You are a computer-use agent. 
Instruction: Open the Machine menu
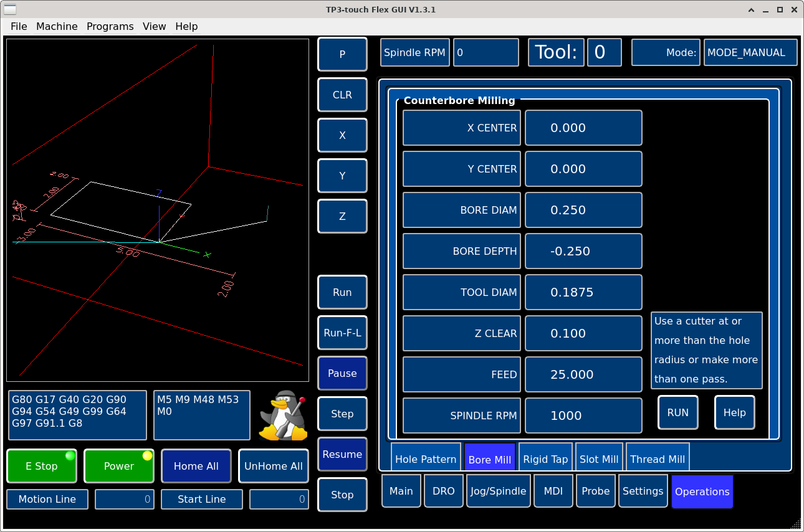[x=57, y=26]
